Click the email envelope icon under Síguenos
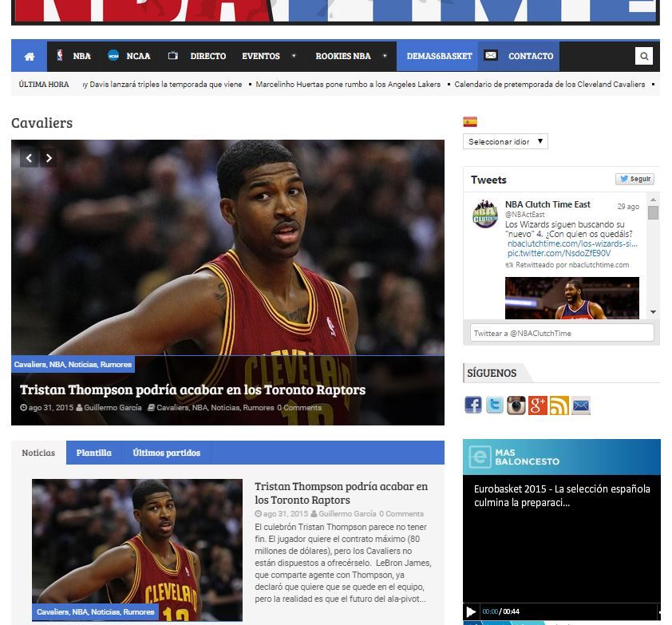Image resolution: width=672 pixels, height=625 pixels. tap(581, 405)
